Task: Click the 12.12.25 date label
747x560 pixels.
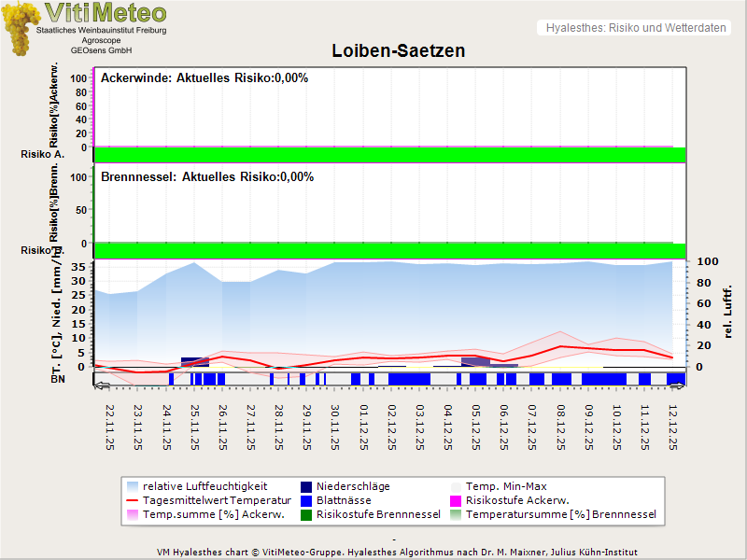Action: pos(674,424)
